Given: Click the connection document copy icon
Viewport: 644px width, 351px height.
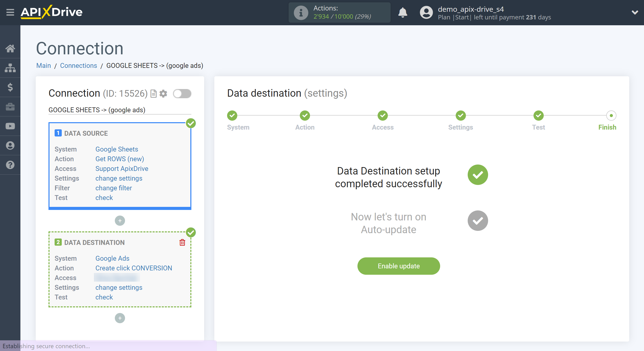Looking at the screenshot, I should click(x=154, y=94).
